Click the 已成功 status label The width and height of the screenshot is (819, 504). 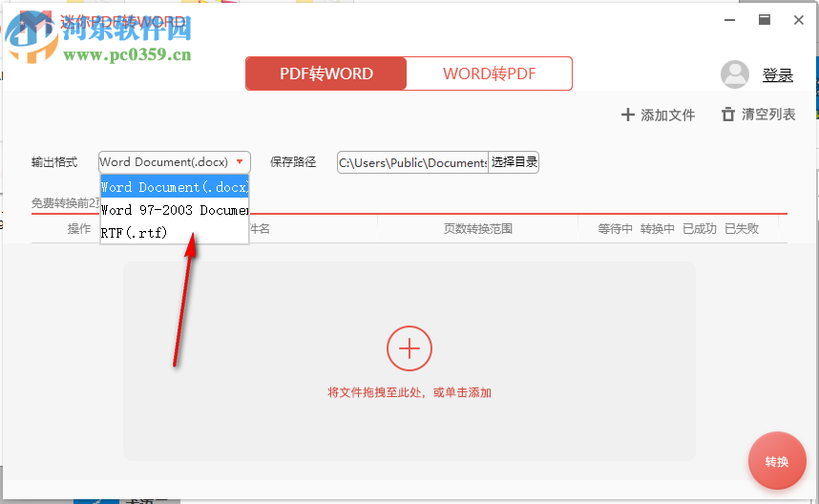(x=700, y=229)
